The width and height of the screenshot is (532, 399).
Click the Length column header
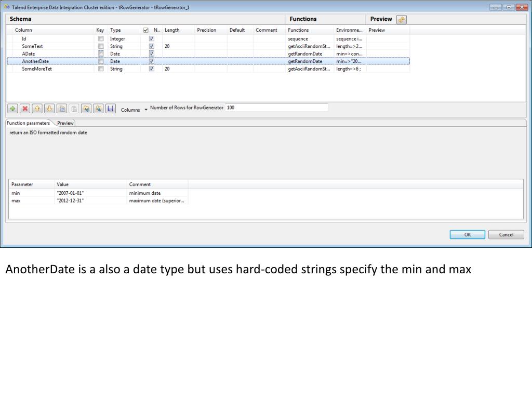click(x=179, y=30)
